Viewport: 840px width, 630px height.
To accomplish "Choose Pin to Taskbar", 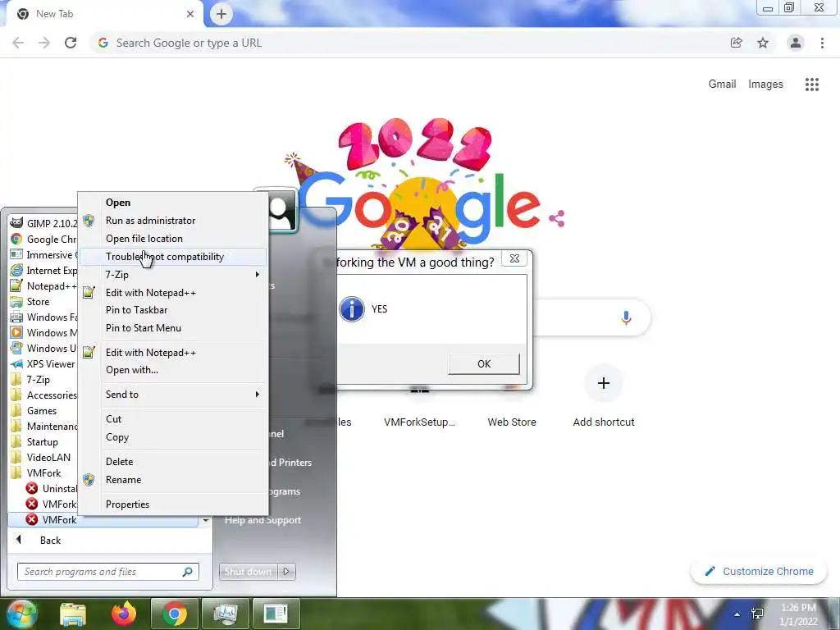I will [x=173, y=309].
